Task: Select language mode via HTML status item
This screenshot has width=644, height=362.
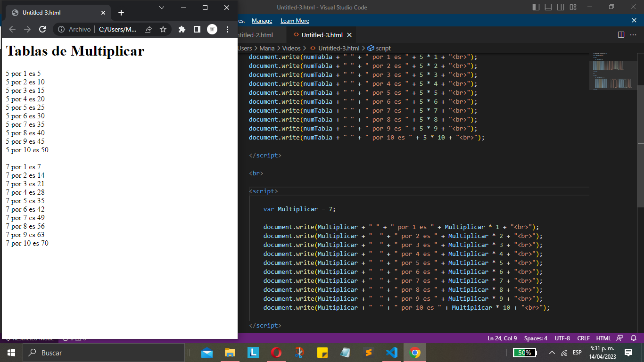Action: tap(603, 338)
